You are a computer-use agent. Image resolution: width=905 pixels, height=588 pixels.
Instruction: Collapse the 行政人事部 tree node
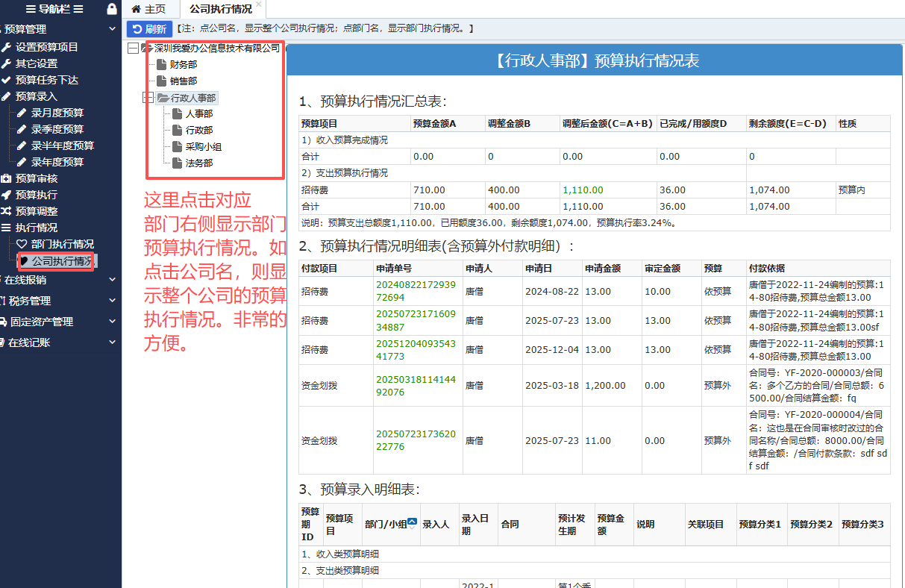coord(148,98)
